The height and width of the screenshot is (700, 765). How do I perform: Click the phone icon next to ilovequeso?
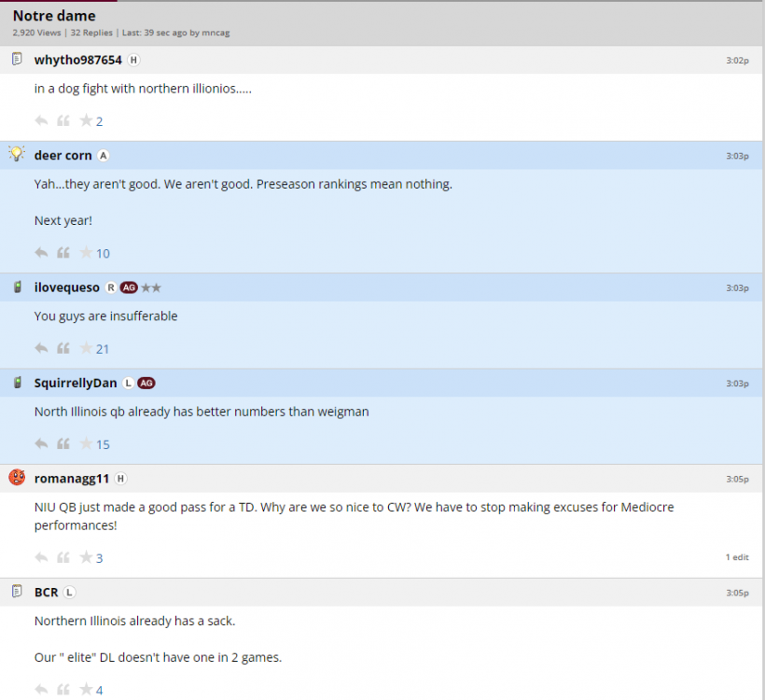[17, 287]
